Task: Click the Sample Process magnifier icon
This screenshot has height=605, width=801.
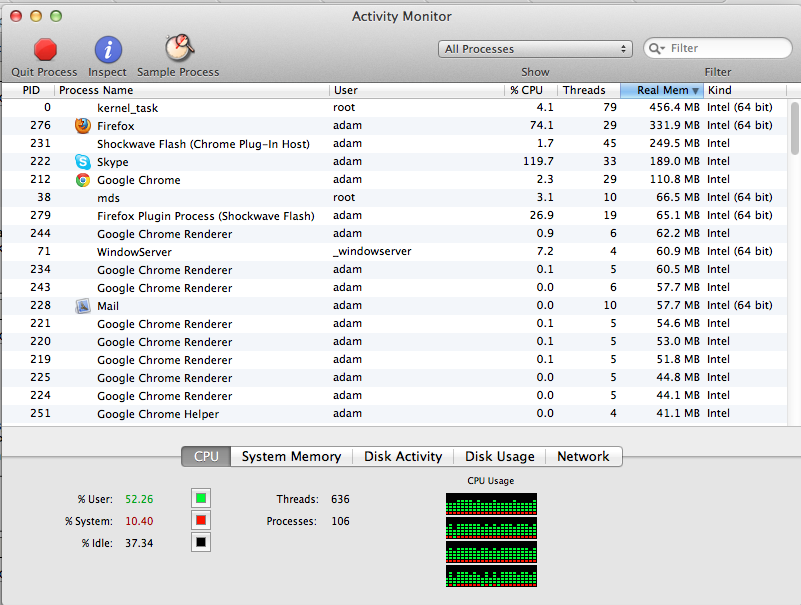Action: tap(179, 48)
